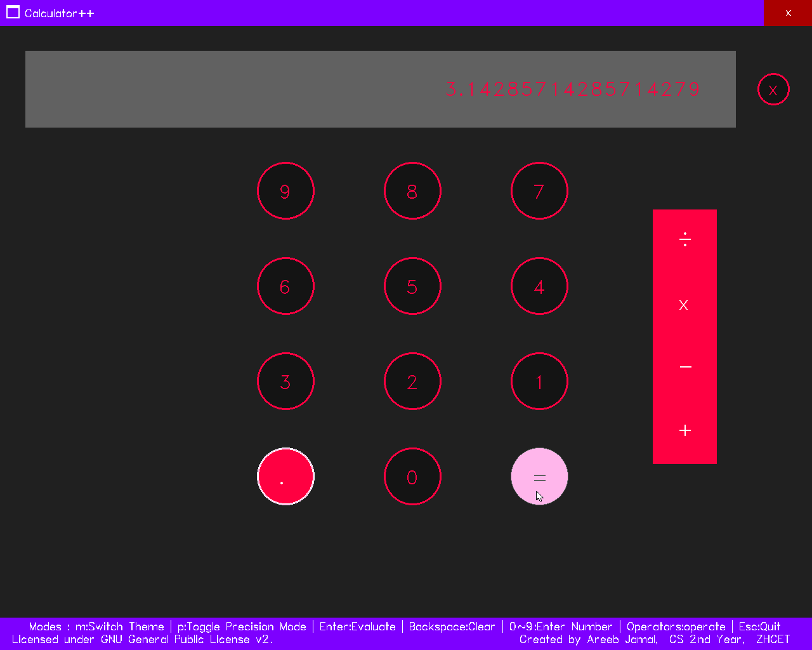
Task: Click the 'p:Toggle Precision Mode' hint text
Action: point(242,627)
